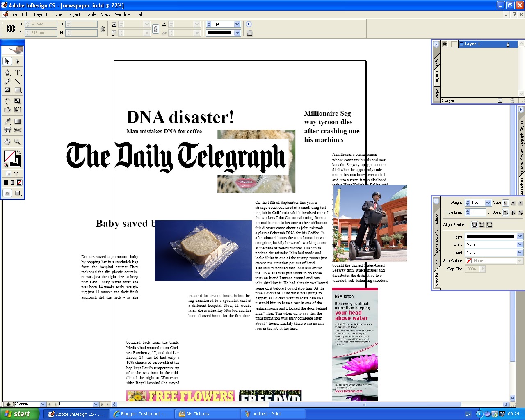
Task: Toggle lock box for Layer 1
Action: click(454, 44)
